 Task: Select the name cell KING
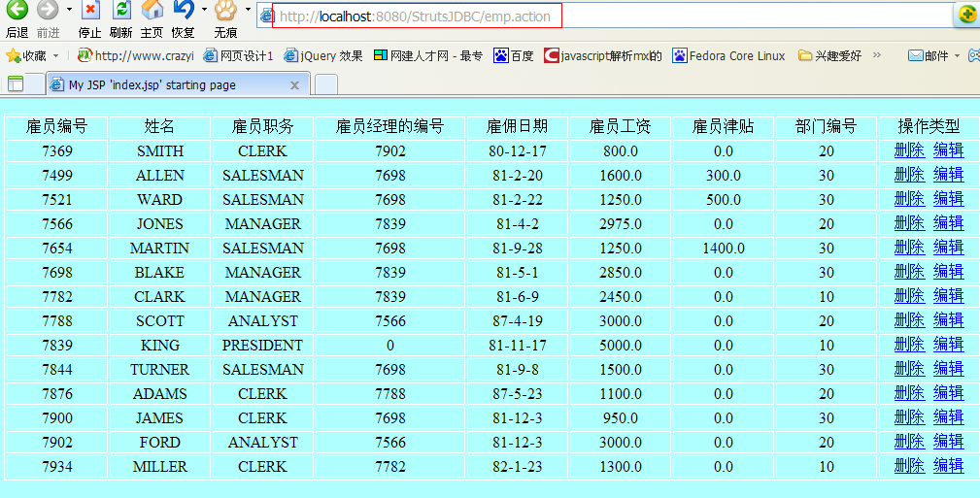pyautogui.click(x=160, y=345)
